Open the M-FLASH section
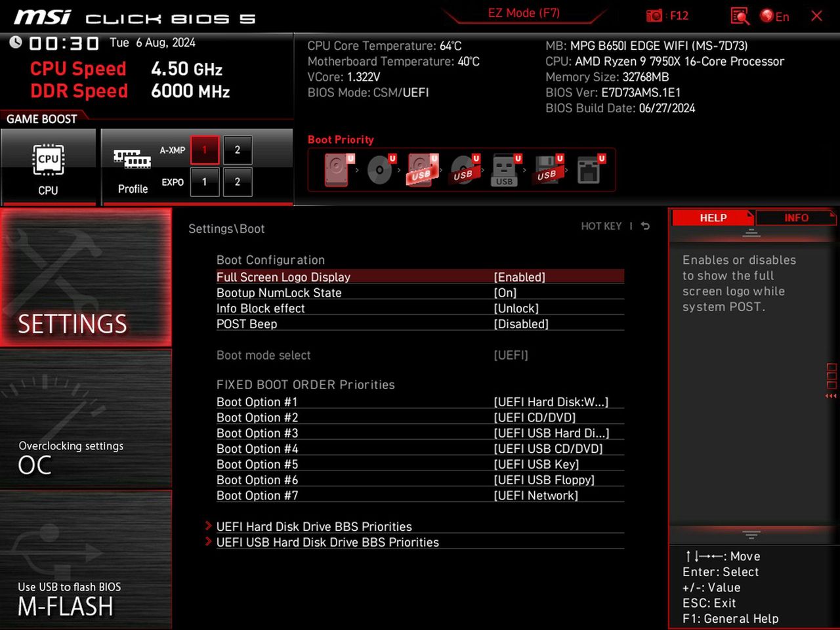Screen dimensions: 840x630 click(x=86, y=560)
